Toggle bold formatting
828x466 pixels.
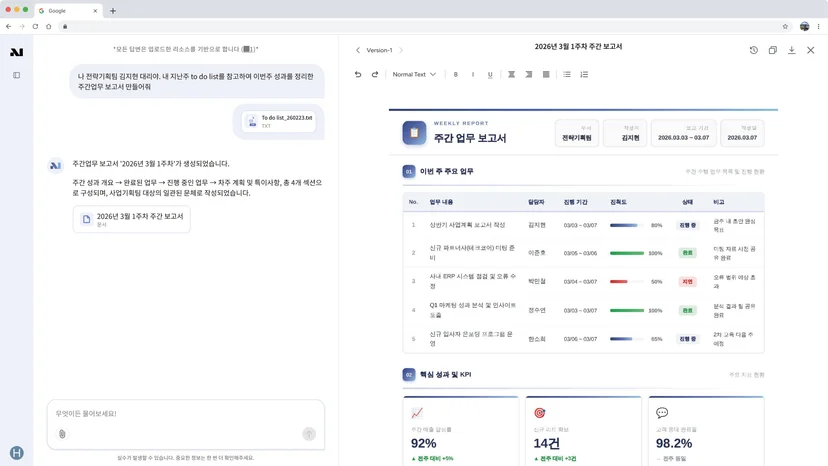click(456, 74)
